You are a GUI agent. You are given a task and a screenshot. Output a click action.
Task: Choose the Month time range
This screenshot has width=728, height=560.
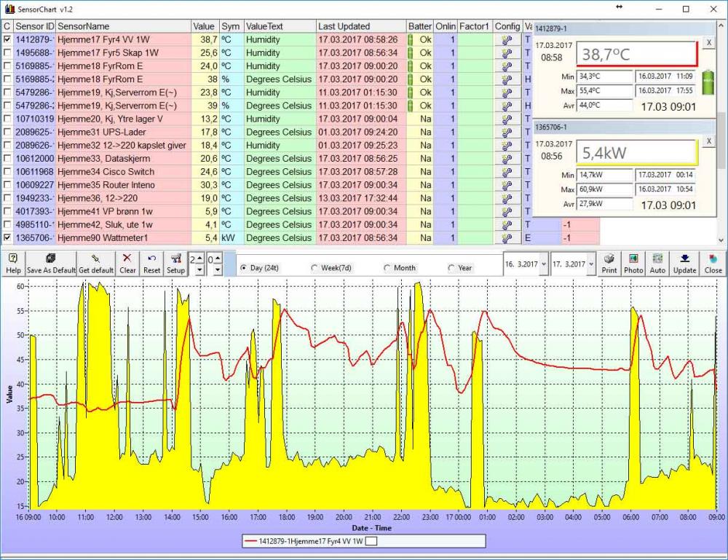pyautogui.click(x=387, y=268)
